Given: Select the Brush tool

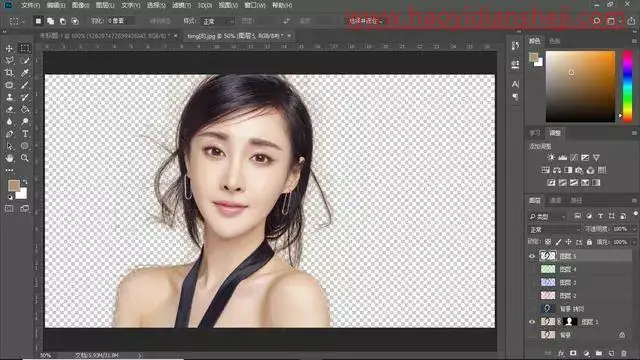Looking at the screenshot, I should [x=25, y=85].
